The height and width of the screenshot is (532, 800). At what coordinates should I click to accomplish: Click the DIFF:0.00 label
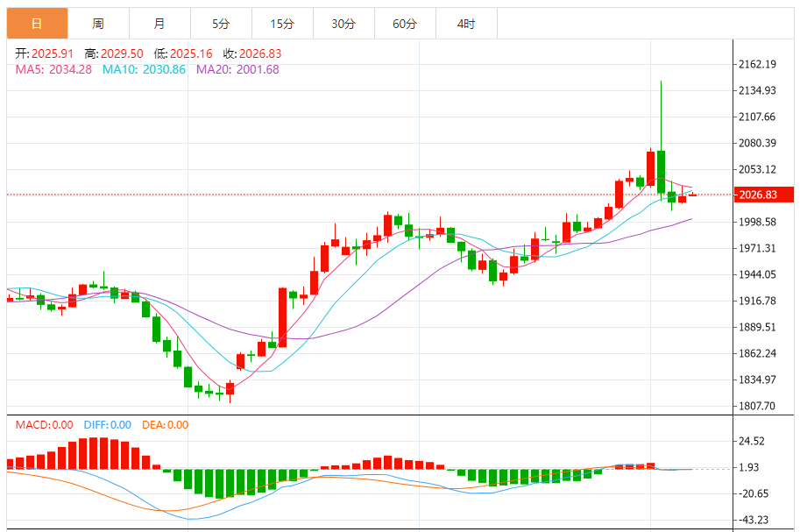[108, 425]
